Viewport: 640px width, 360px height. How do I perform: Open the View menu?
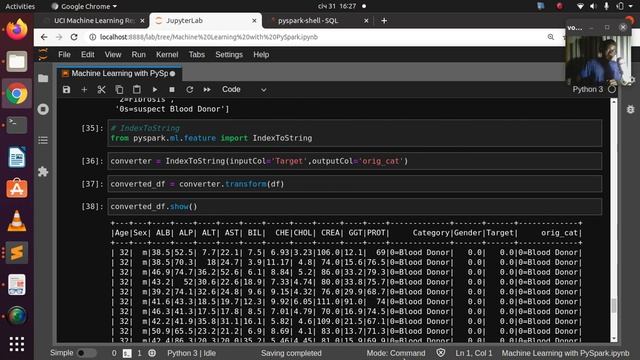click(113, 55)
